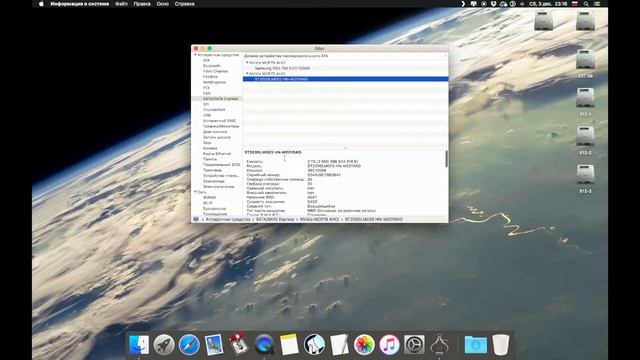Select USB in the sidebar
The height and width of the screenshot is (360, 640).
[x=207, y=116]
